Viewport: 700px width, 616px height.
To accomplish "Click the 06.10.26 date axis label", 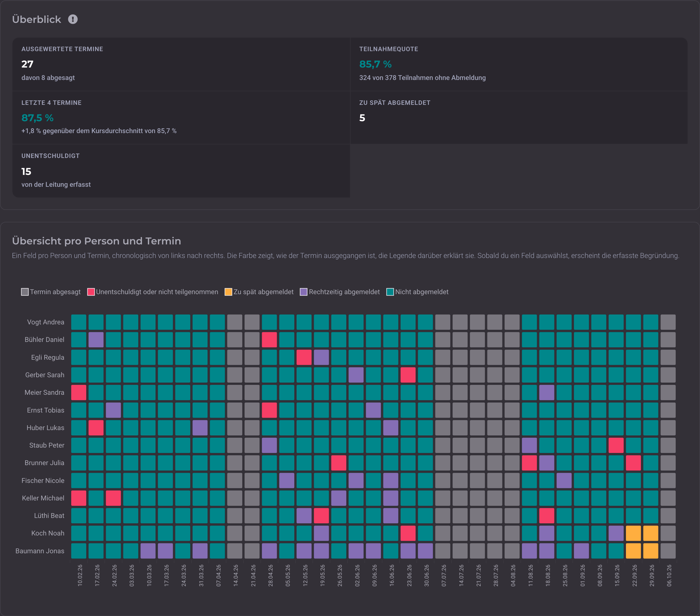I will [x=669, y=576].
